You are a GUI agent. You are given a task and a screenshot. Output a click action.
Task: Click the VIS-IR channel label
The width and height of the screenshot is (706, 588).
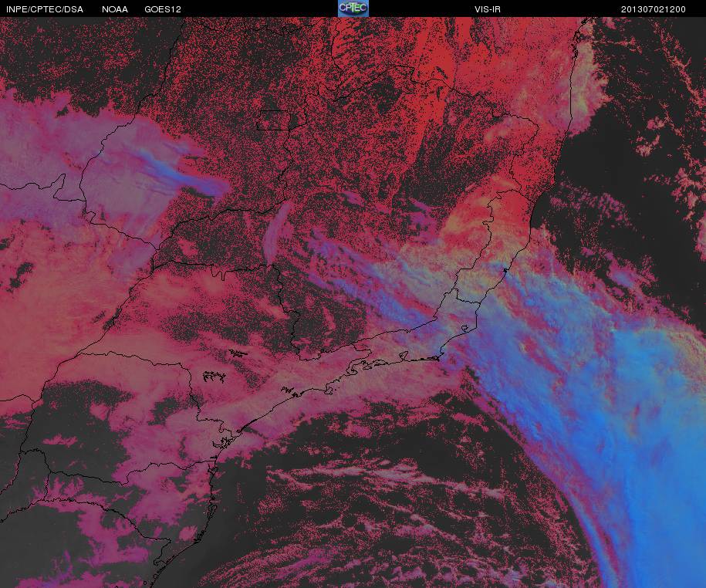(x=488, y=9)
